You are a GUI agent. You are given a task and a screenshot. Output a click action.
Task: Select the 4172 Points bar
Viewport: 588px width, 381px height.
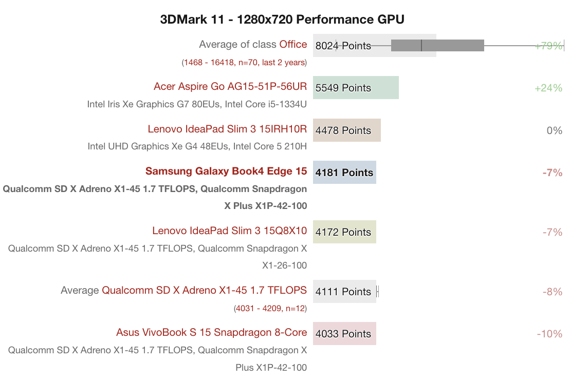tap(344, 232)
